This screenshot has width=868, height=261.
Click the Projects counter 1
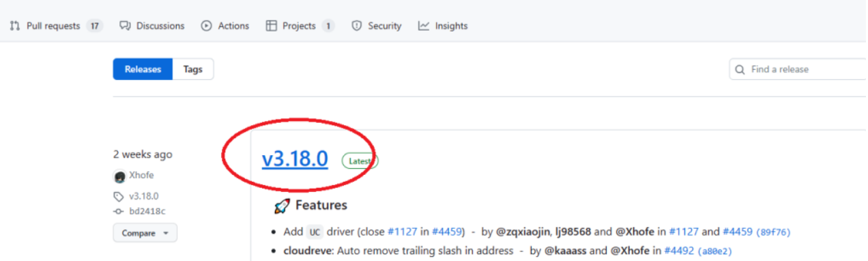pyautogui.click(x=328, y=26)
